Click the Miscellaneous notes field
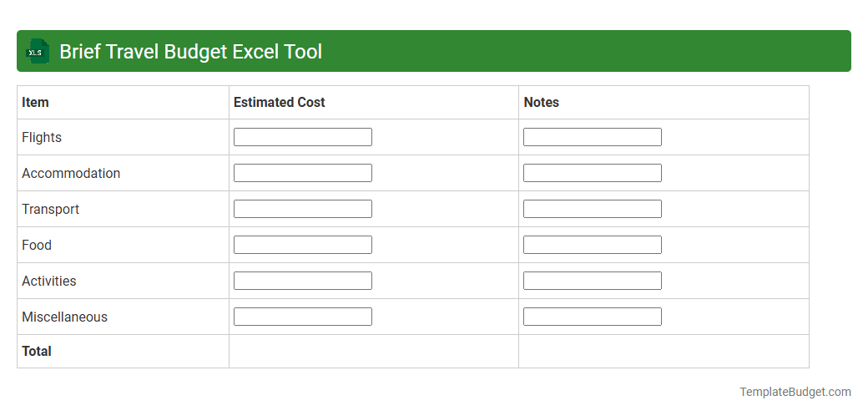 point(593,317)
